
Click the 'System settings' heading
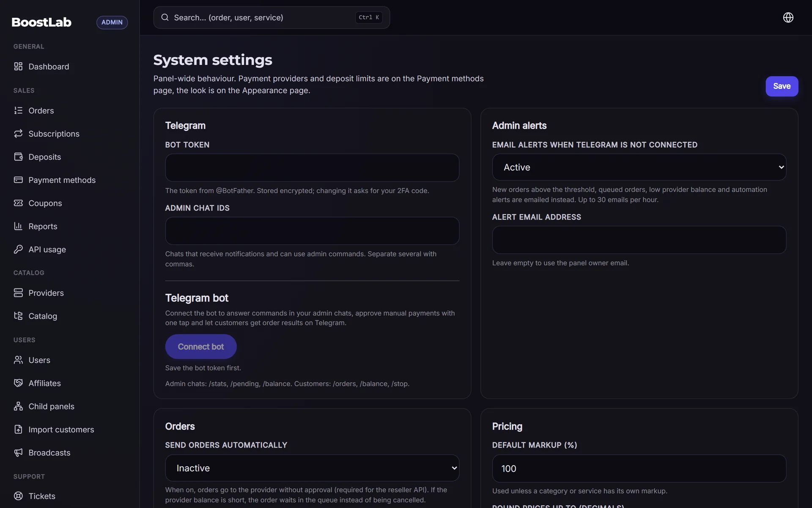[213, 60]
